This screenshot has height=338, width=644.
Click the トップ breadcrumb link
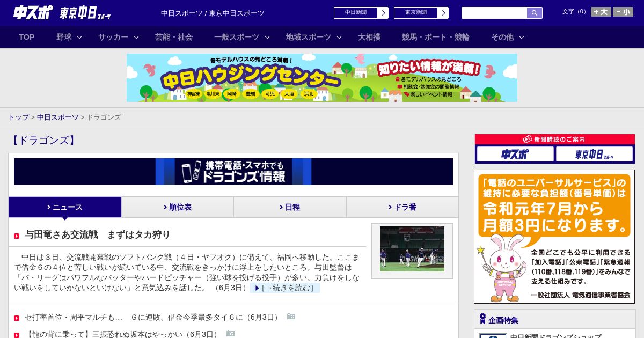click(18, 117)
